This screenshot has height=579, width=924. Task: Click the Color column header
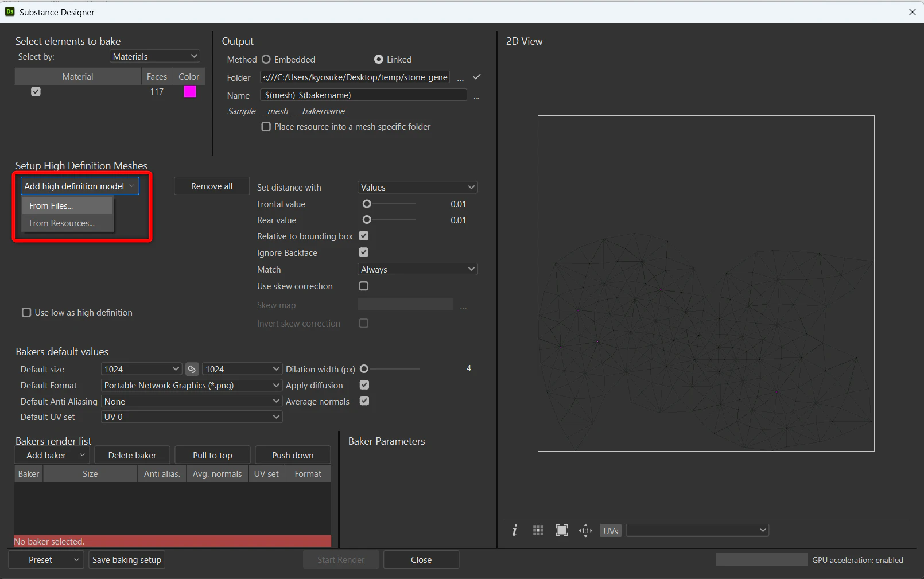189,77
